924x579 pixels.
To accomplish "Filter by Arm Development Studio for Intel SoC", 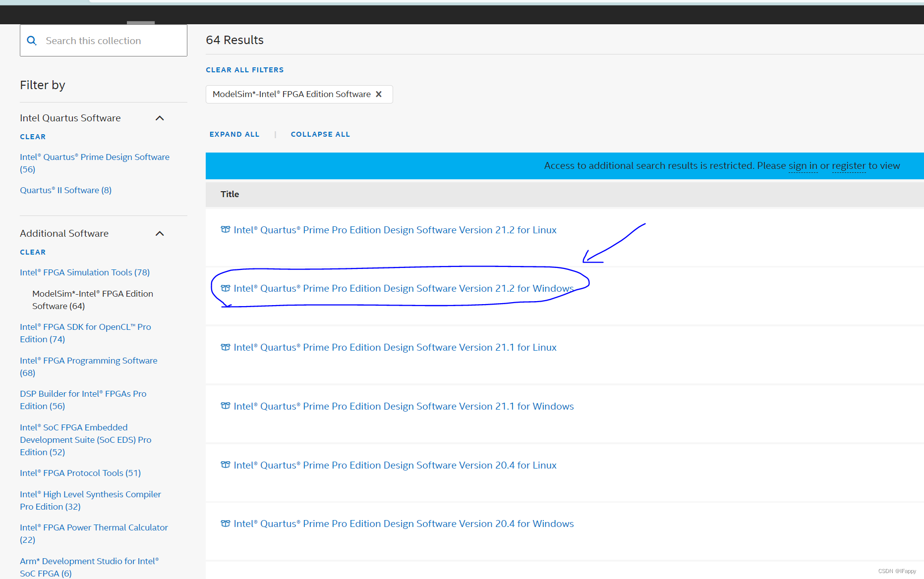I will (89, 567).
